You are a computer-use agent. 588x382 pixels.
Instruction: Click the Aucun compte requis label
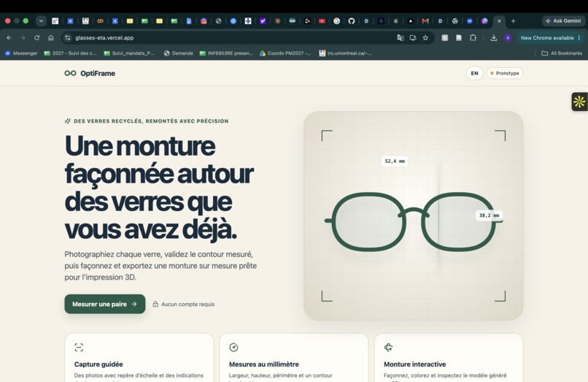[184, 305]
